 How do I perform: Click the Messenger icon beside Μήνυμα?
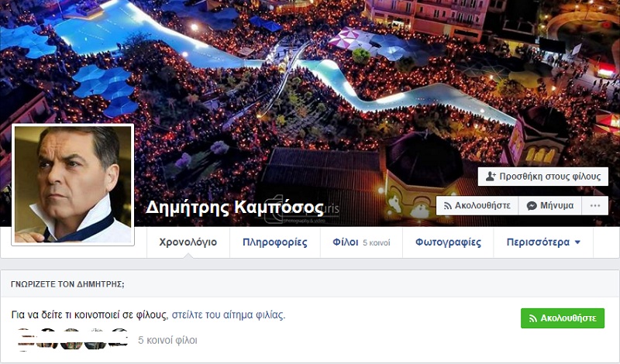(x=532, y=206)
